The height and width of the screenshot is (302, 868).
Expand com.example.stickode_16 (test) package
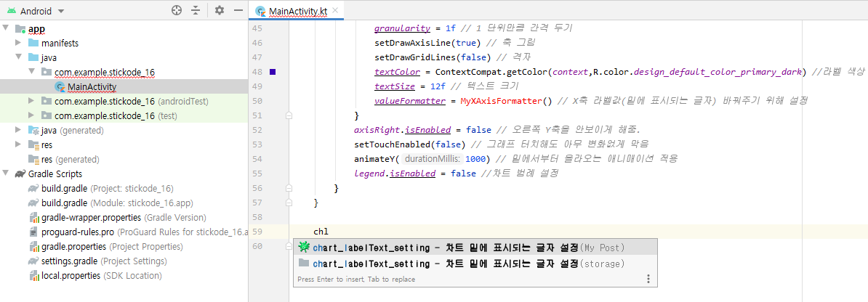tap(31, 115)
